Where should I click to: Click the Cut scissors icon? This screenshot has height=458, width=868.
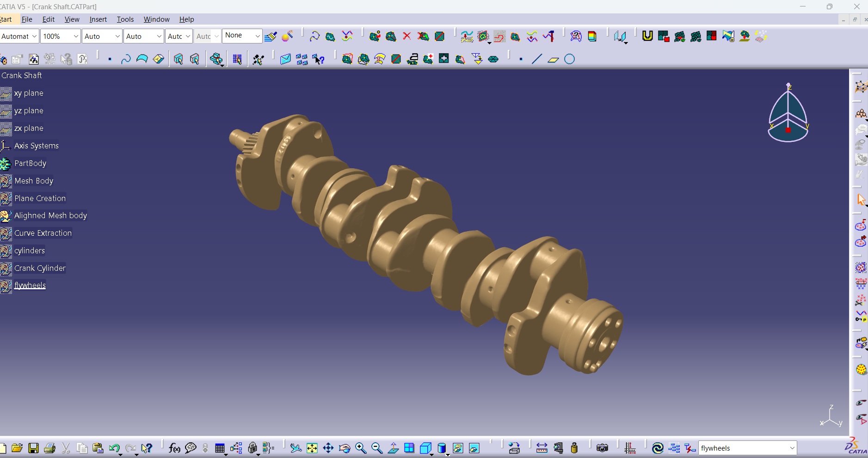[x=66, y=448]
